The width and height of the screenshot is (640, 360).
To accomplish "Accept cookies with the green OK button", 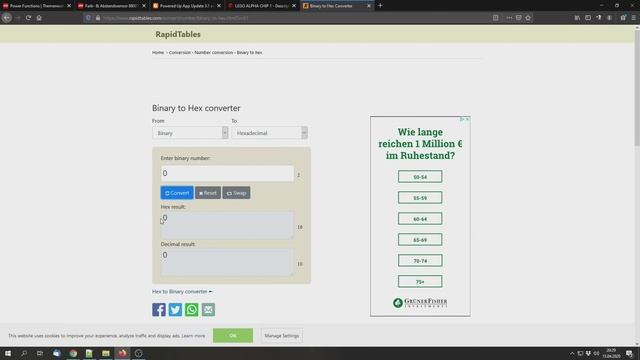I will pos(233,336).
